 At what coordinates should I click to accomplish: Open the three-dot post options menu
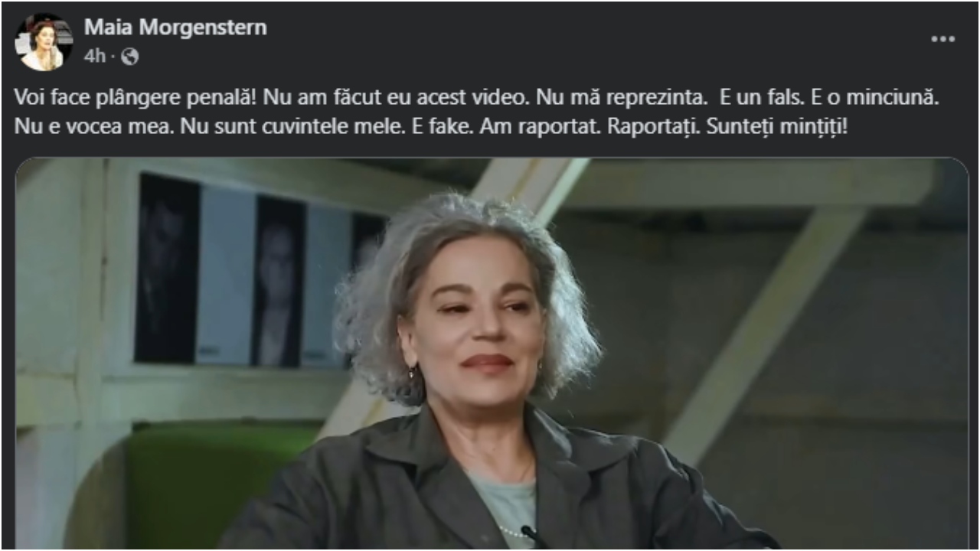(942, 39)
